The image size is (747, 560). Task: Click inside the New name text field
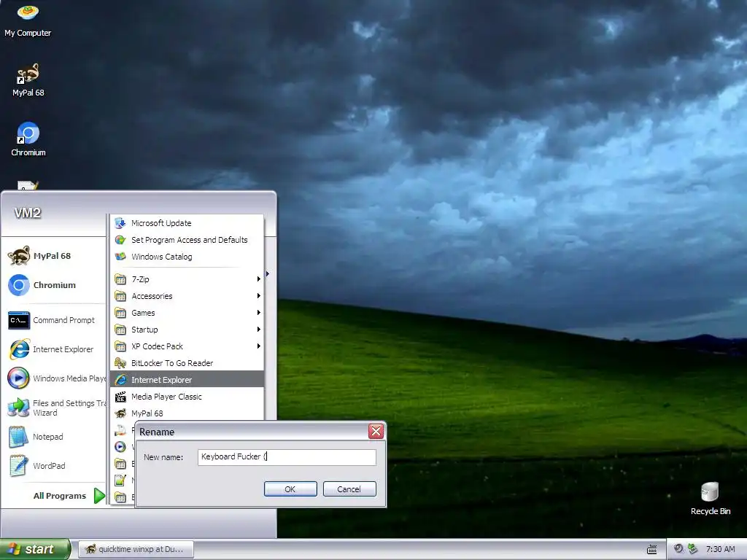pos(287,456)
